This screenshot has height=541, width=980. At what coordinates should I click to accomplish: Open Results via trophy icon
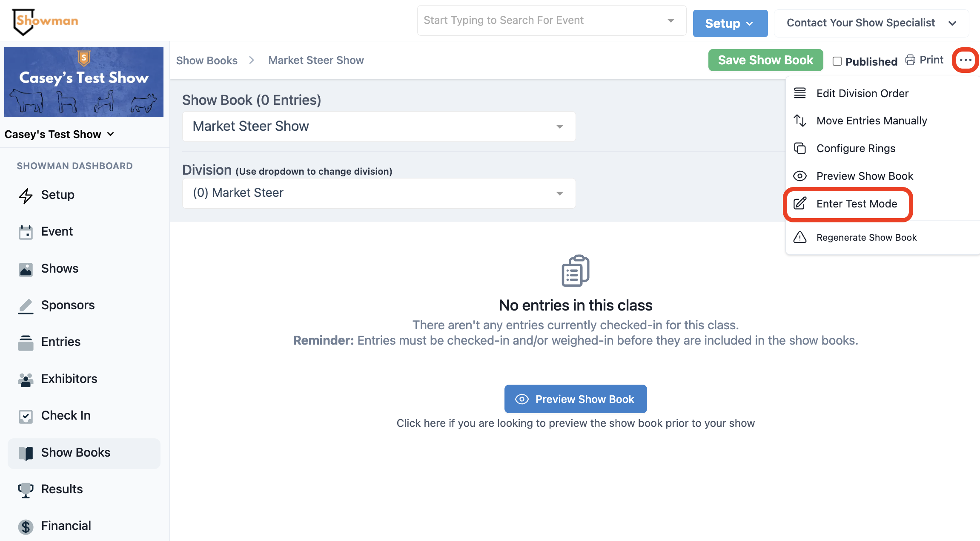pyautogui.click(x=26, y=489)
